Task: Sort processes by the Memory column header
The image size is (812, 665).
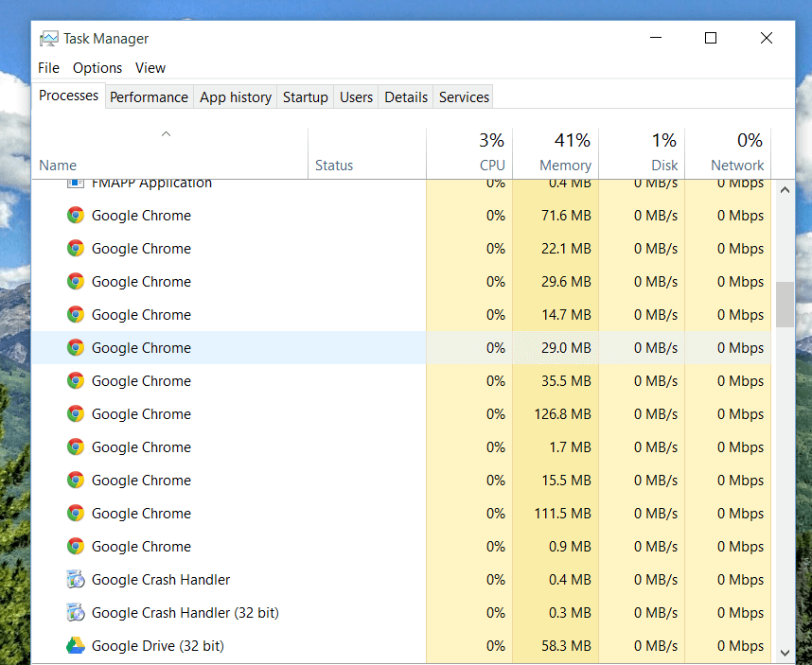Action: (x=556, y=153)
